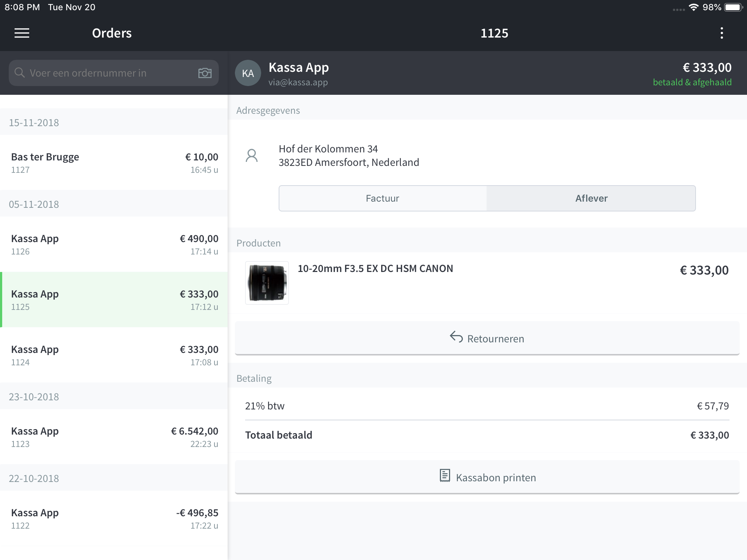Click the via@kassa.app email address
This screenshot has width=747, height=560.
(x=298, y=83)
